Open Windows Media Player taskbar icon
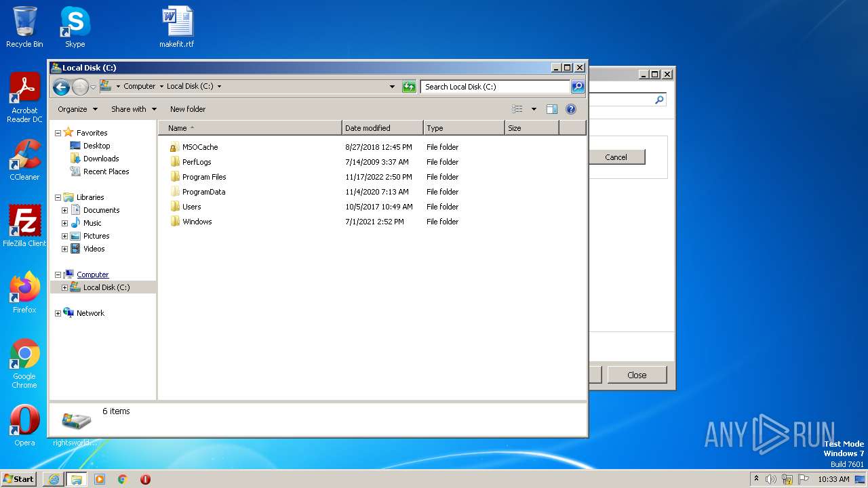Viewport: 868px width, 488px height. [100, 479]
